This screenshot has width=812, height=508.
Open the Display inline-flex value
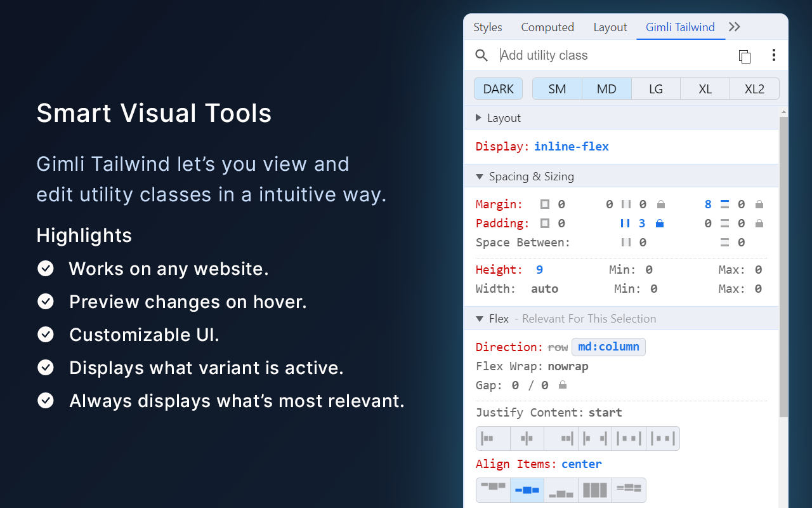pyautogui.click(x=572, y=147)
